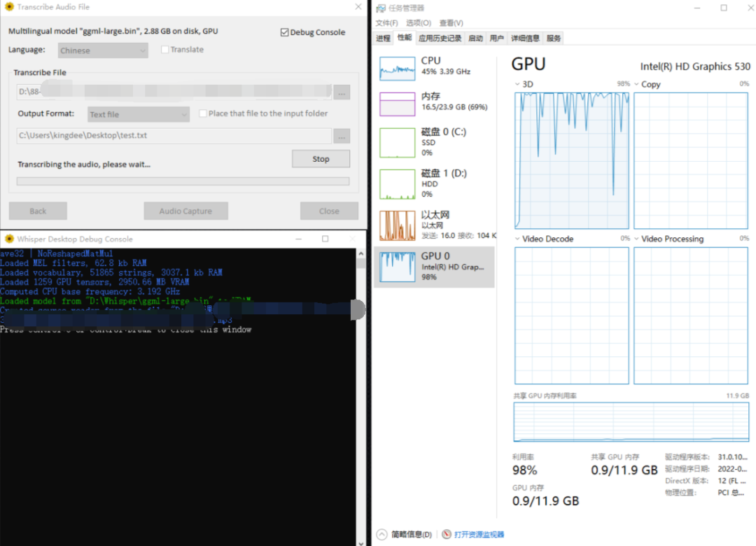The width and height of the screenshot is (756, 546).
Task: Open the 文件(F) menu
Action: tap(386, 22)
